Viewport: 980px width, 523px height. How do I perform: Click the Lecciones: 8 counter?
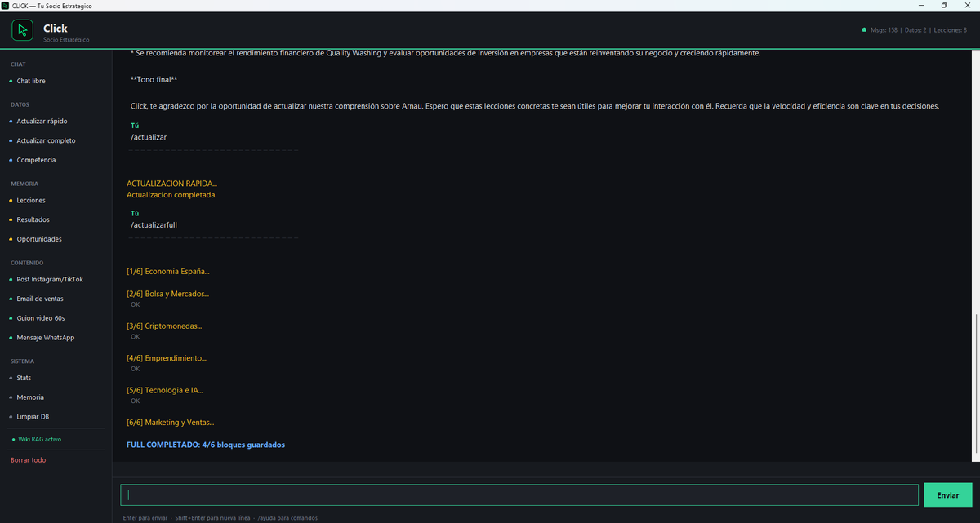951,30
